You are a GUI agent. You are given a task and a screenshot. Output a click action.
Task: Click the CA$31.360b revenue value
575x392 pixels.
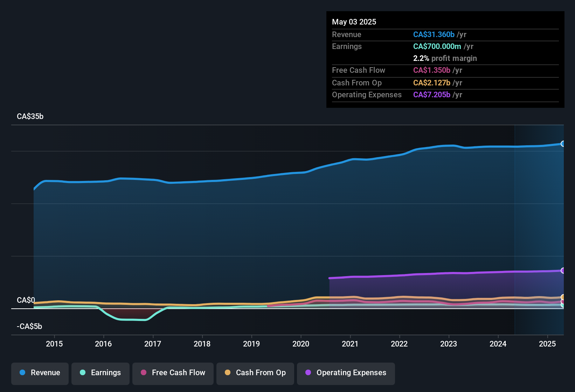pyautogui.click(x=434, y=34)
